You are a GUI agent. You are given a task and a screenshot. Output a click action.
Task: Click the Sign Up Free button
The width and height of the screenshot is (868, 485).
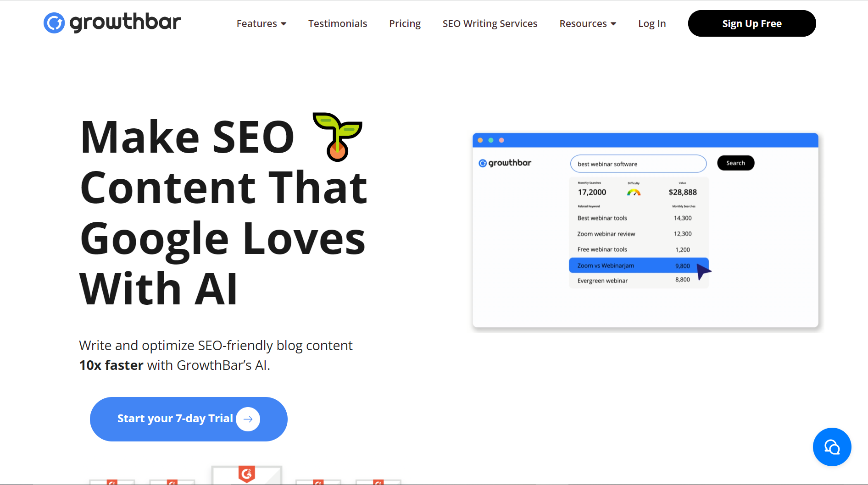pos(752,23)
